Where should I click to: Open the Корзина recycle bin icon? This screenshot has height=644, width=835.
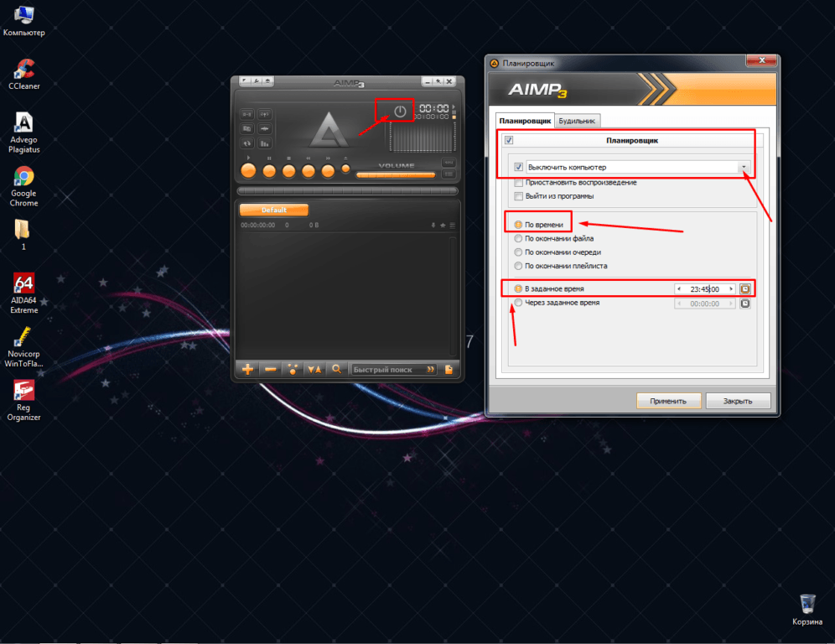point(807,610)
